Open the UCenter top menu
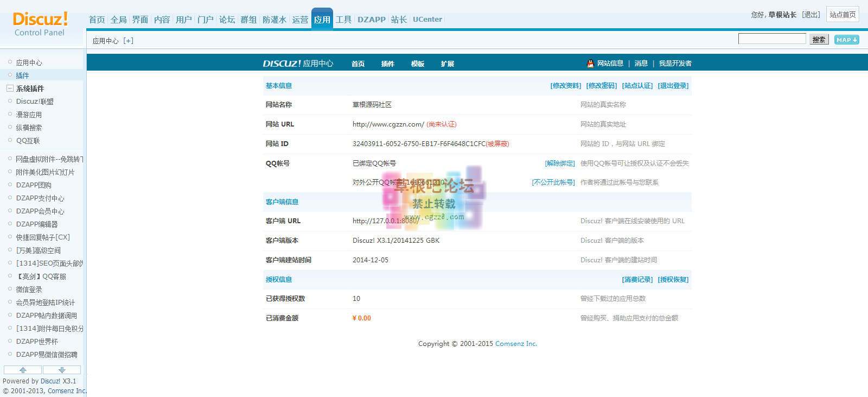Image resolution: width=868 pixels, height=397 pixels. pyautogui.click(x=427, y=20)
